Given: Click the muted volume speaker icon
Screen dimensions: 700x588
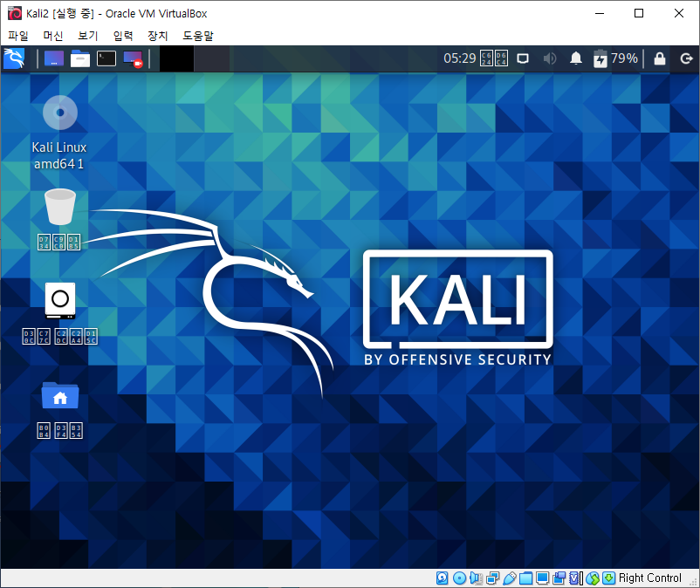Looking at the screenshot, I should pyautogui.click(x=550, y=58).
